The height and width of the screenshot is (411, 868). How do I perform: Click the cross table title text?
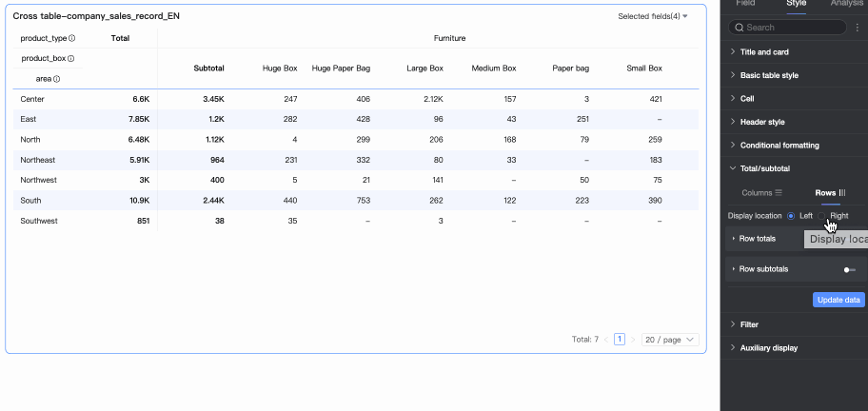click(x=96, y=16)
